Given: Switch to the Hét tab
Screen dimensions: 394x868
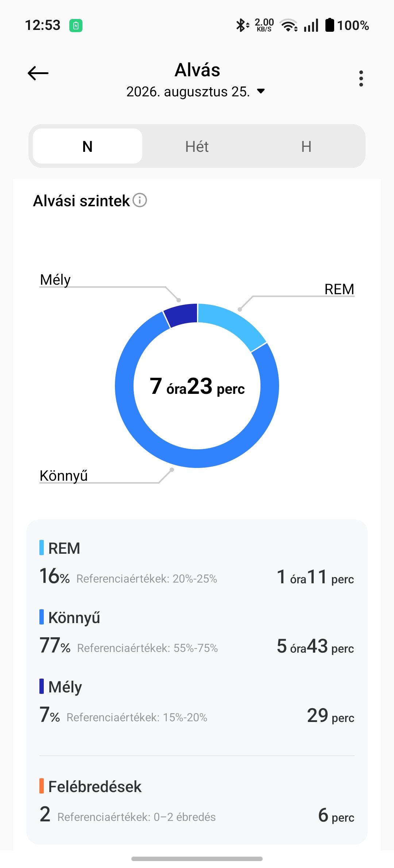Looking at the screenshot, I should coord(197,146).
